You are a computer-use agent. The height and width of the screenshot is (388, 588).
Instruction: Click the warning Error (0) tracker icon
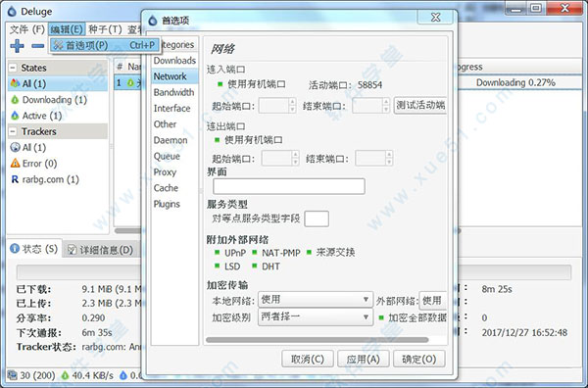click(15, 164)
